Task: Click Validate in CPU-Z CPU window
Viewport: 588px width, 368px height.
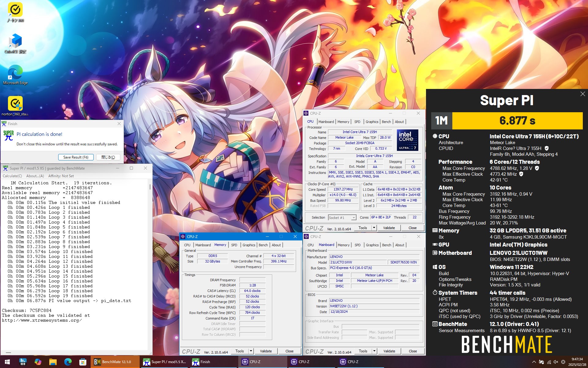Action: click(x=389, y=228)
